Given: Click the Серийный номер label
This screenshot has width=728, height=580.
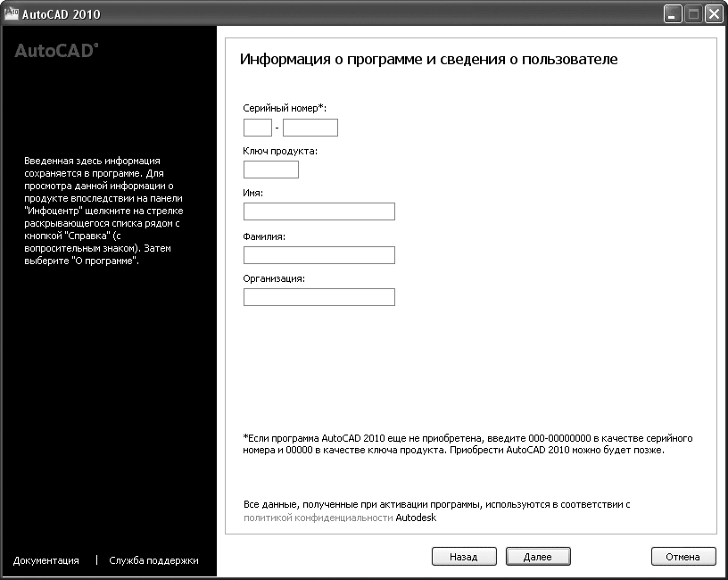Looking at the screenshot, I should point(285,107).
